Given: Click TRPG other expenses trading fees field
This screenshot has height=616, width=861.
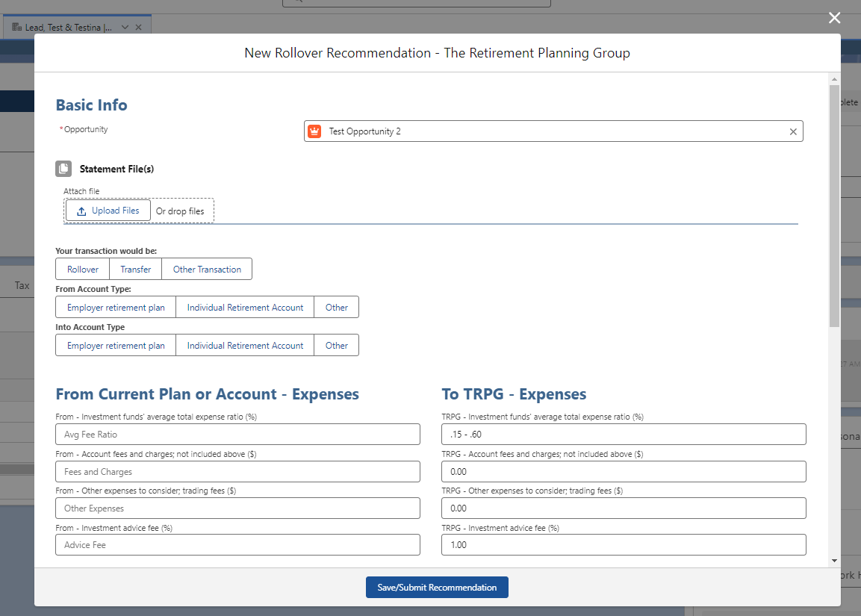Looking at the screenshot, I should 624,508.
